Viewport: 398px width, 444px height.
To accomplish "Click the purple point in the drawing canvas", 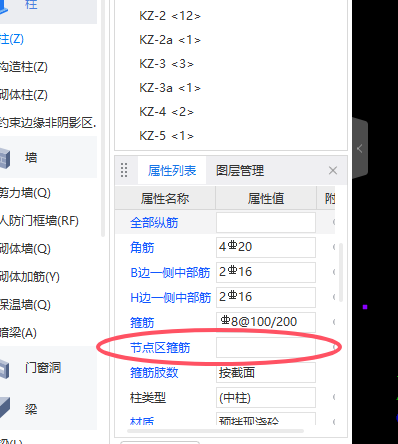I will (365, 307).
